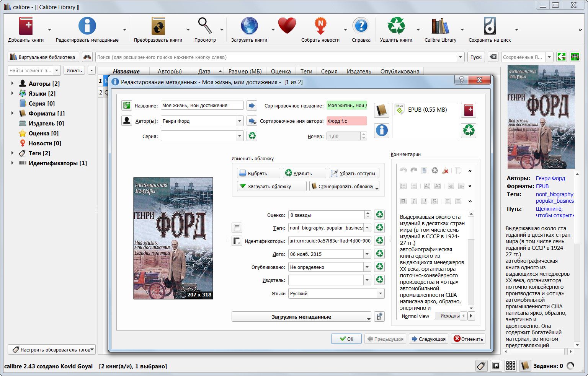Toggle the cover grid view icon in status bar

click(x=510, y=366)
